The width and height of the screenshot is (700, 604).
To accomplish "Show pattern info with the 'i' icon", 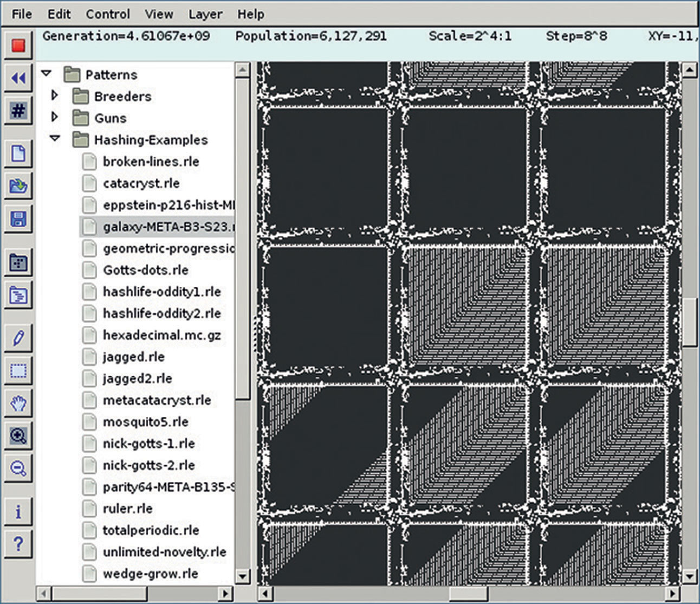I will pos(18,511).
